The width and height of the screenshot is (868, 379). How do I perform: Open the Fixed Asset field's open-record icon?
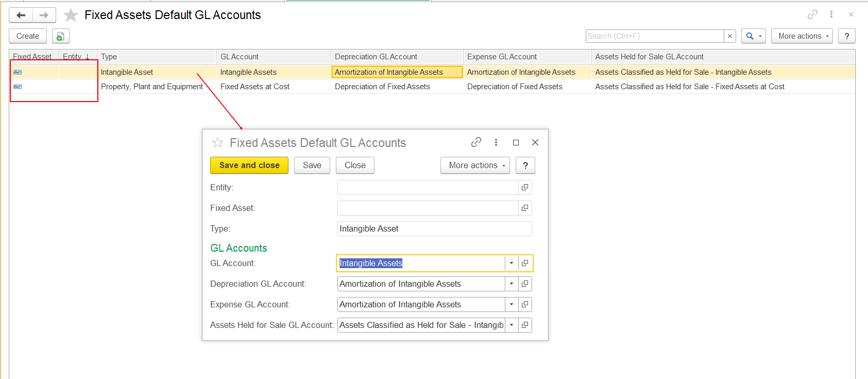(x=525, y=208)
